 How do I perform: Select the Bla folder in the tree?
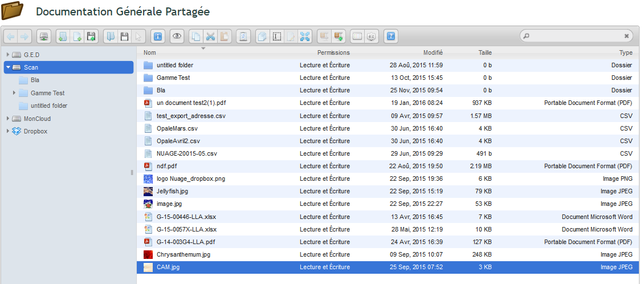click(x=35, y=80)
